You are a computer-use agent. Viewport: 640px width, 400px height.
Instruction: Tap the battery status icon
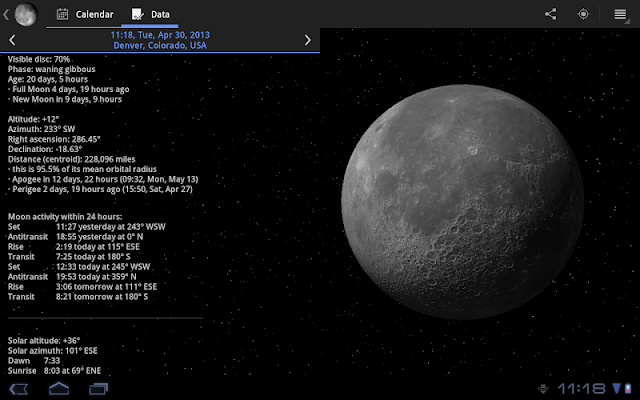click(x=628, y=389)
